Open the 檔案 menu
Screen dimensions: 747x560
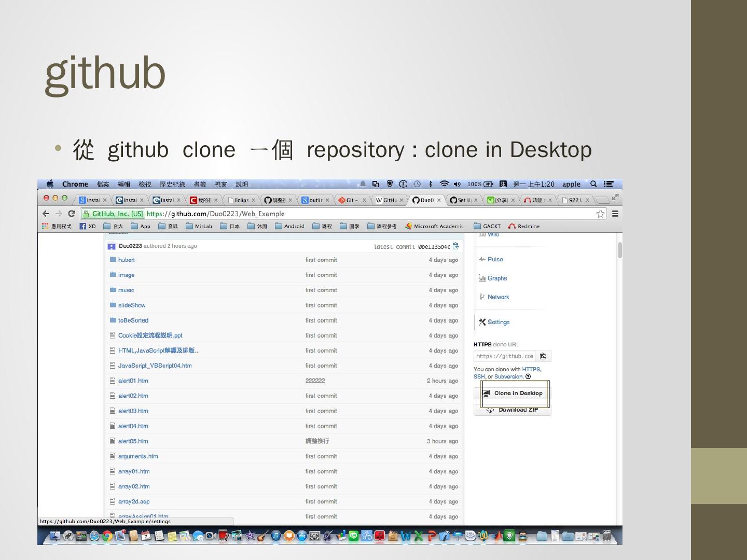(103, 184)
